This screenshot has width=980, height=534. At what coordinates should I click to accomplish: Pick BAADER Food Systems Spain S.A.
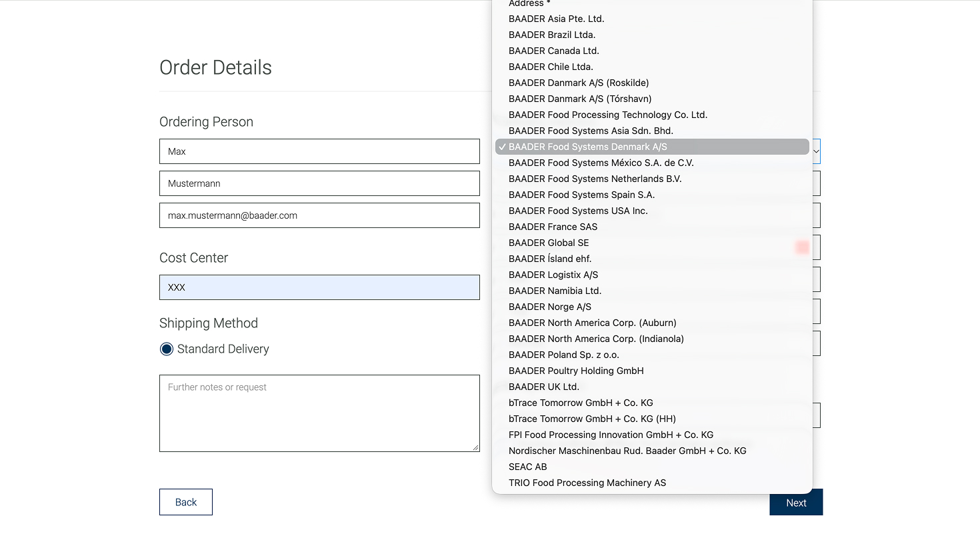tap(652, 195)
